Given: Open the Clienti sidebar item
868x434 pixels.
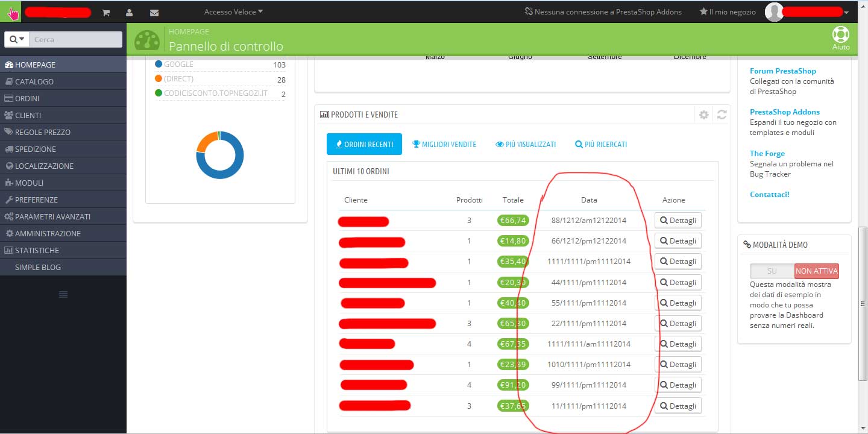Looking at the screenshot, I should pos(63,115).
